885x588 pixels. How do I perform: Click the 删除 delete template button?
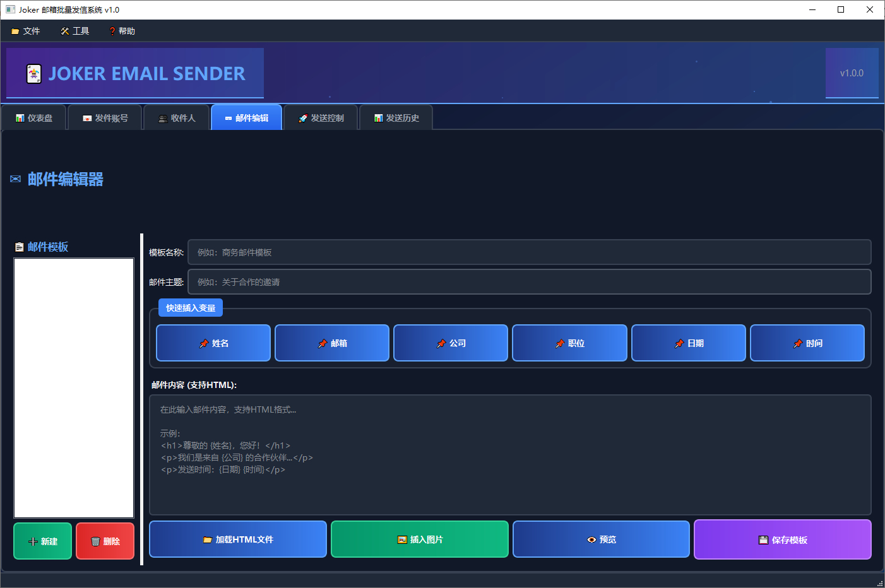pyautogui.click(x=105, y=541)
